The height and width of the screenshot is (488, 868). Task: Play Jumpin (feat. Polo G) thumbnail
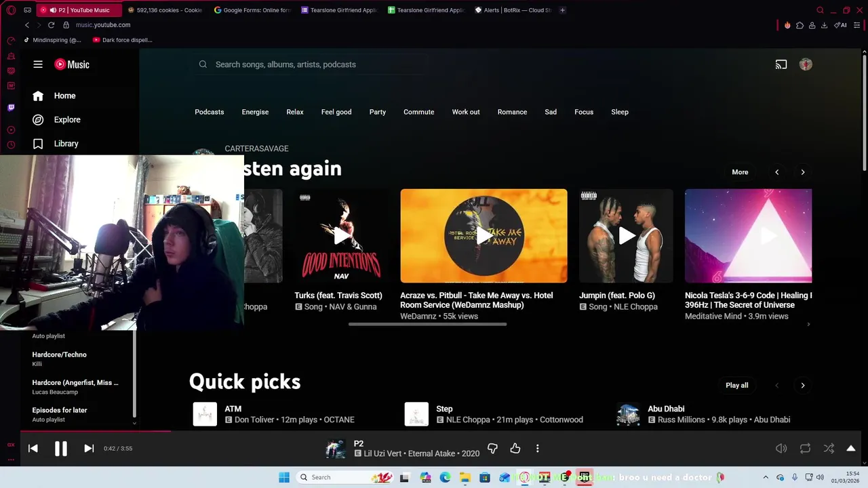tap(626, 236)
